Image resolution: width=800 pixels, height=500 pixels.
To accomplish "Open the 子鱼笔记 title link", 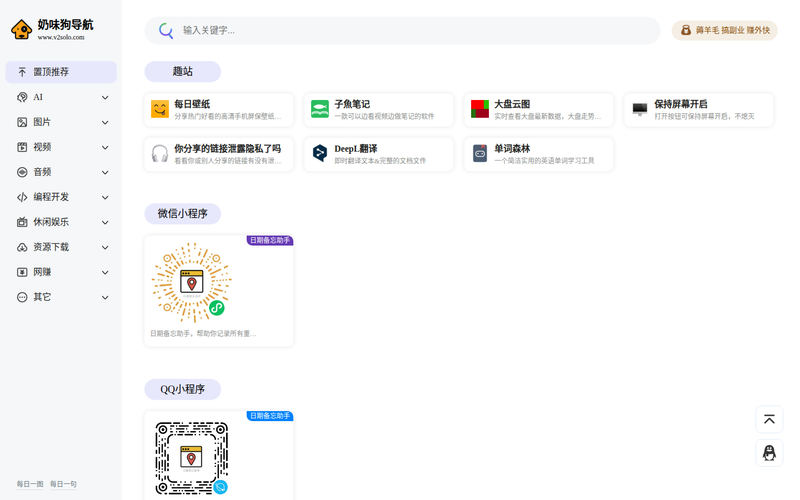I will [353, 104].
